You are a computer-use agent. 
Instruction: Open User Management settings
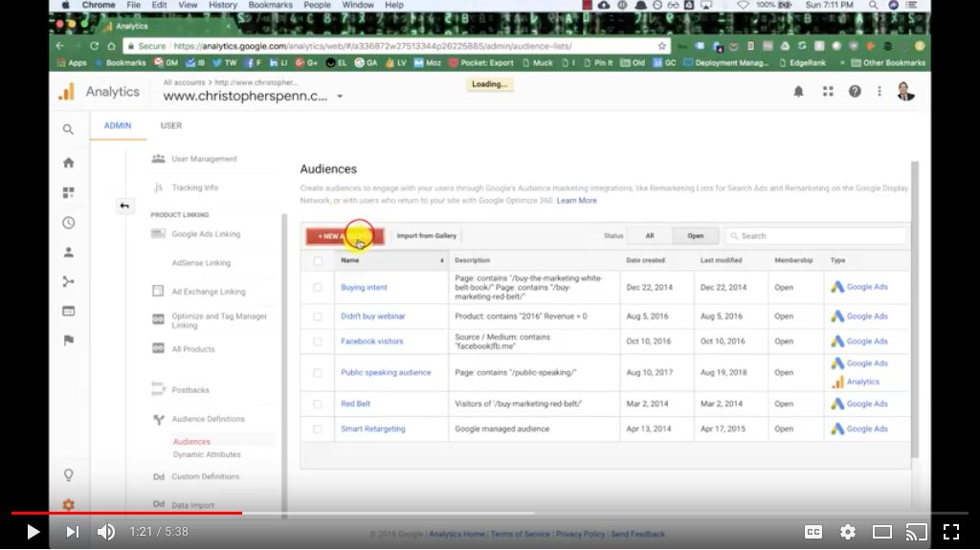pyautogui.click(x=204, y=159)
